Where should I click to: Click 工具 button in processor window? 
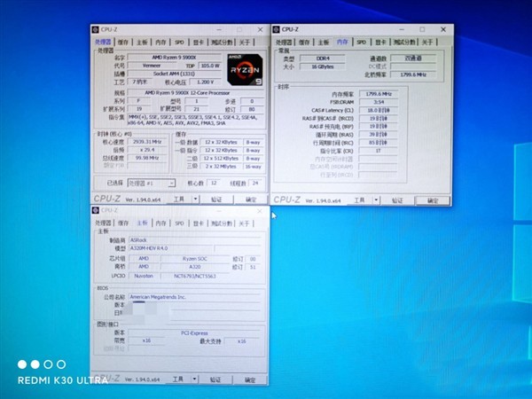(x=179, y=199)
